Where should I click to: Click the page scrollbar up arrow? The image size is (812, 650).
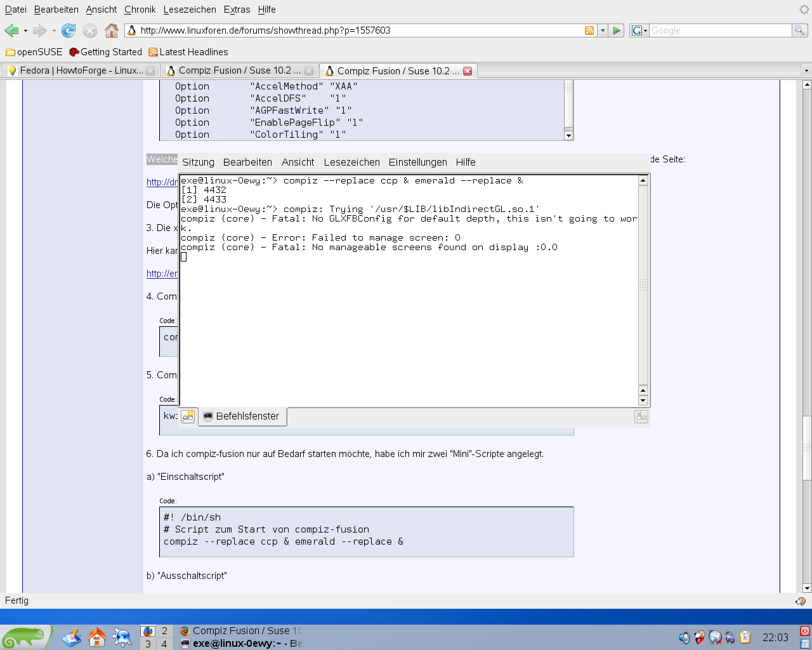(807, 84)
